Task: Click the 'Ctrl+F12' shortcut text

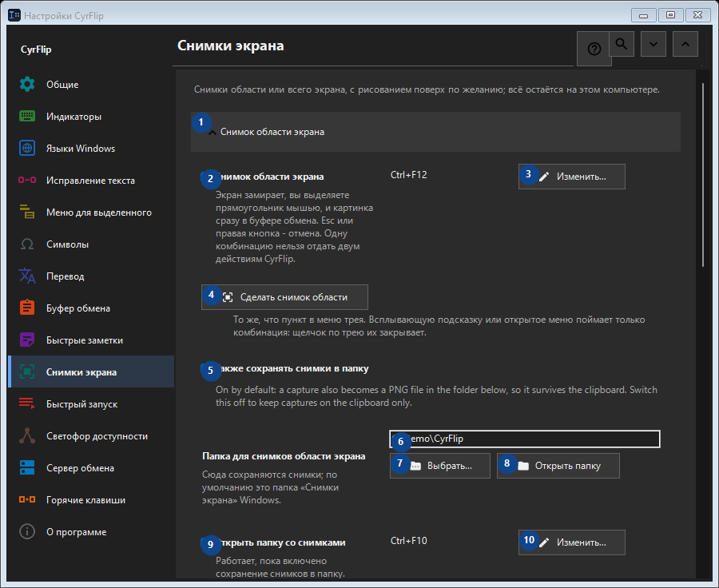Action: 408,175
